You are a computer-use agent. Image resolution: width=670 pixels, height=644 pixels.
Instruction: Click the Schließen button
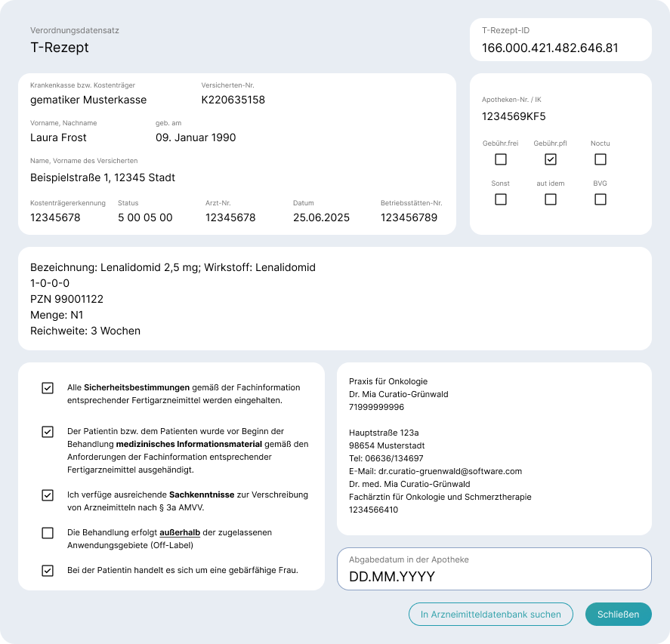[x=619, y=614]
